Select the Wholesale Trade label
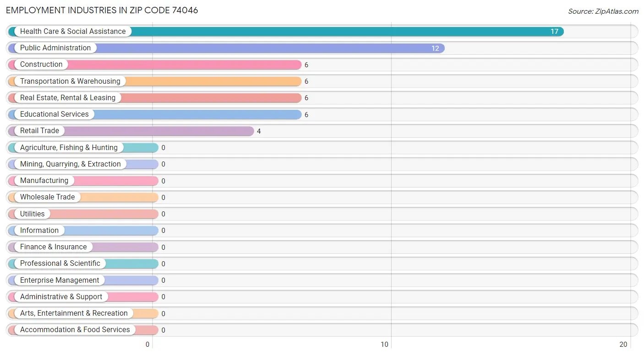644x355 pixels. 47,197
